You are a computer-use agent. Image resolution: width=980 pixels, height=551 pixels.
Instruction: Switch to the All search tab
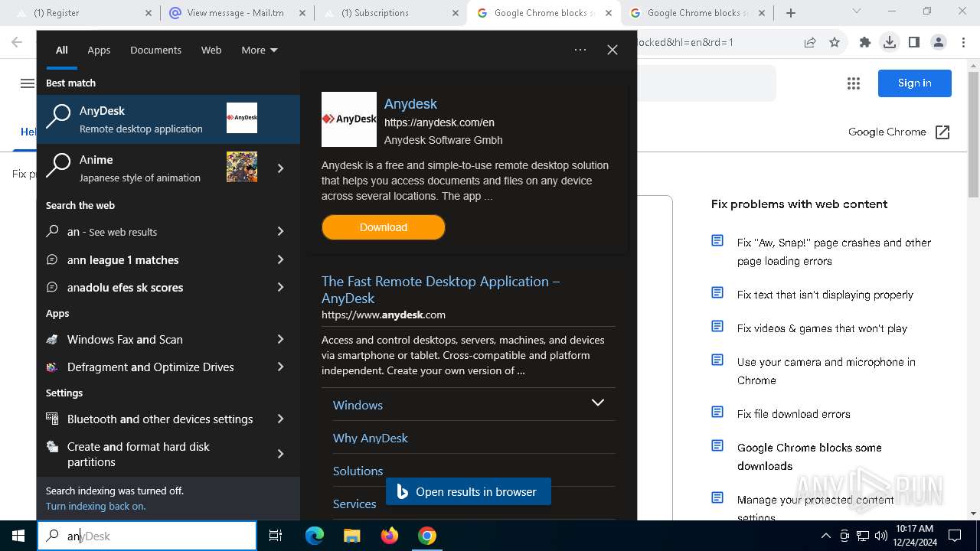tap(62, 50)
